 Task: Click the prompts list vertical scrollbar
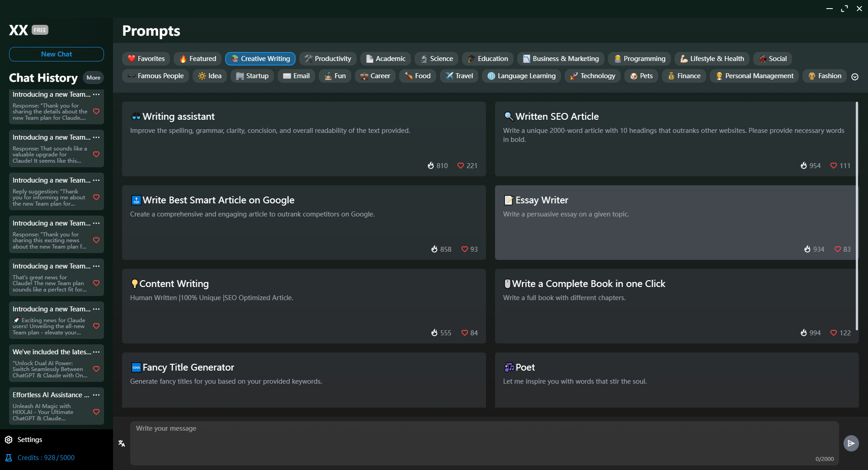[857, 216]
